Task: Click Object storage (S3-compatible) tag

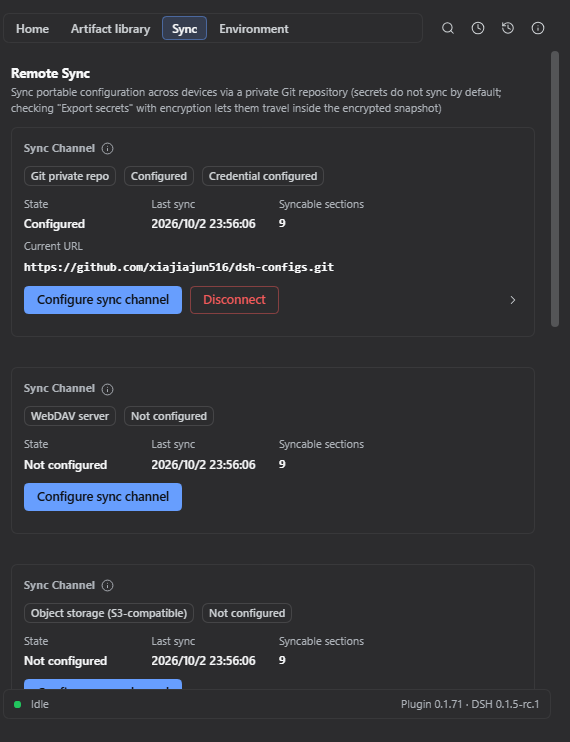Action: (109, 613)
